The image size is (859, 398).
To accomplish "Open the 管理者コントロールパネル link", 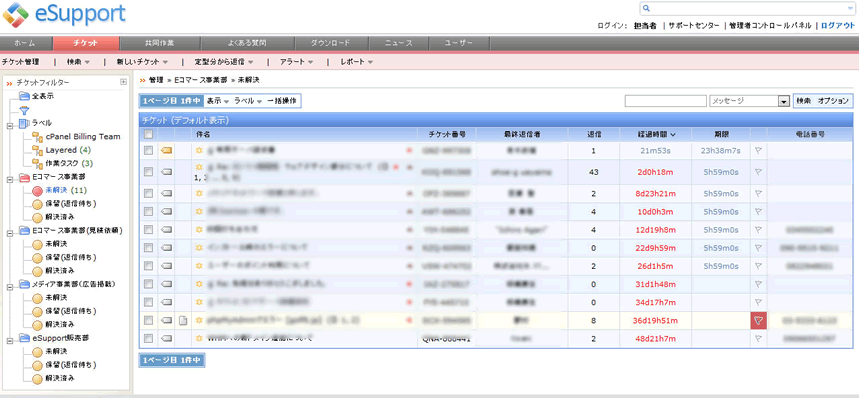I will pos(770,25).
